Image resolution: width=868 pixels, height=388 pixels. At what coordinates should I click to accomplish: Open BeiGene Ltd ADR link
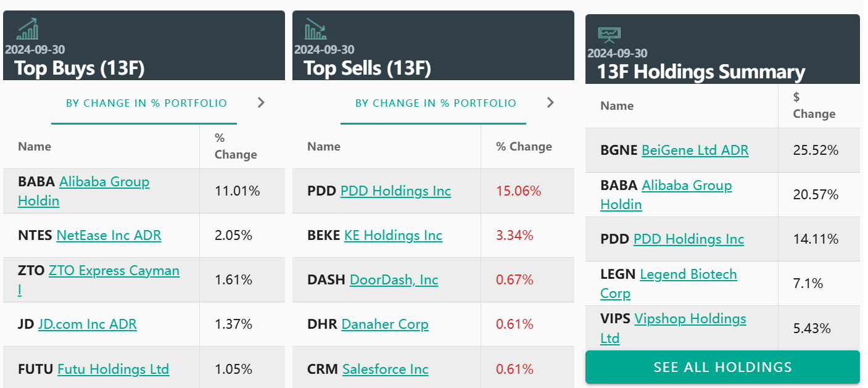(695, 151)
